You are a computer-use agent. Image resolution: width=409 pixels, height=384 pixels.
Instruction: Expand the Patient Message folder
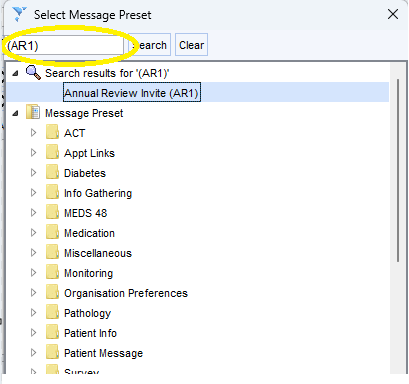(33, 353)
